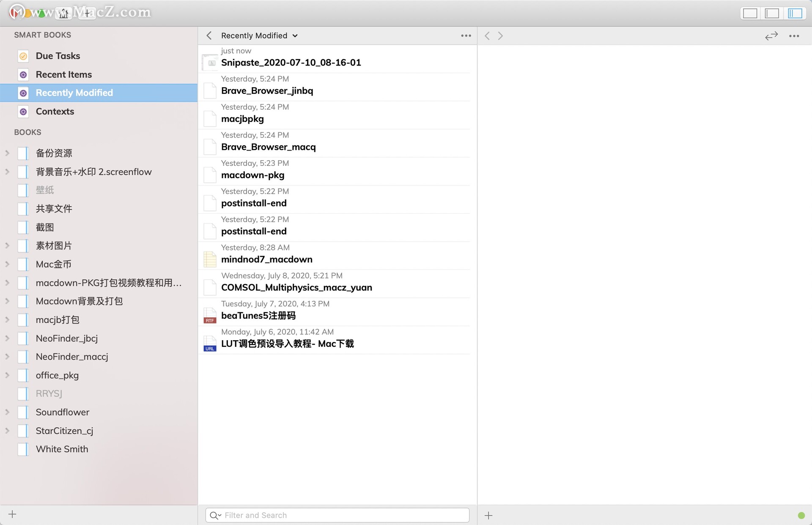The width and height of the screenshot is (812, 525).
Task: Open the LUT调色预设导入教程 URL item
Action: (x=334, y=340)
